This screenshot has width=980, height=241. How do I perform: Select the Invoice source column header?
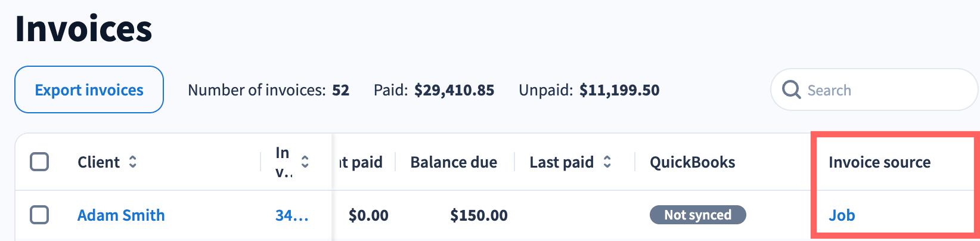tap(879, 162)
